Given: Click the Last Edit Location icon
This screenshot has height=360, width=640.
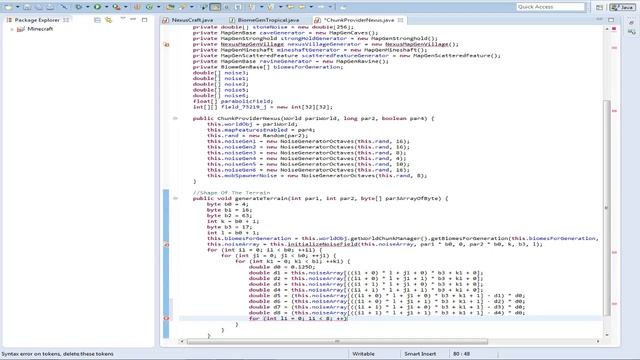Looking at the screenshot, I should (290, 7).
